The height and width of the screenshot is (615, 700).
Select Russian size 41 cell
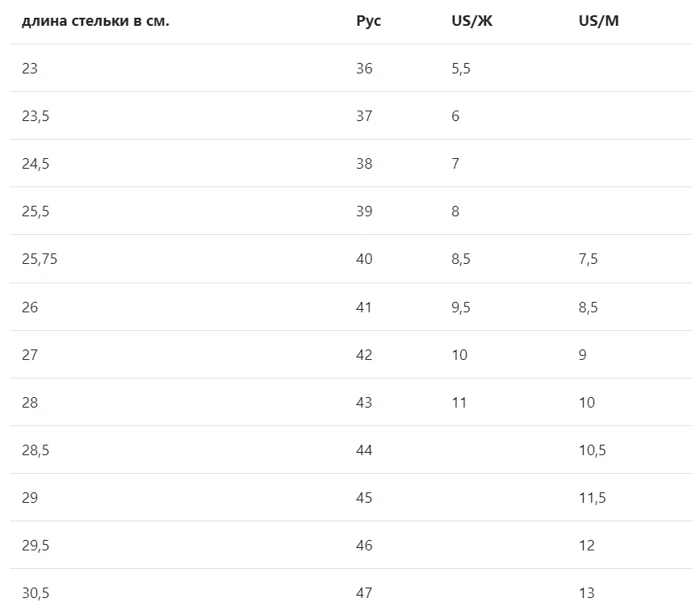[x=363, y=307]
